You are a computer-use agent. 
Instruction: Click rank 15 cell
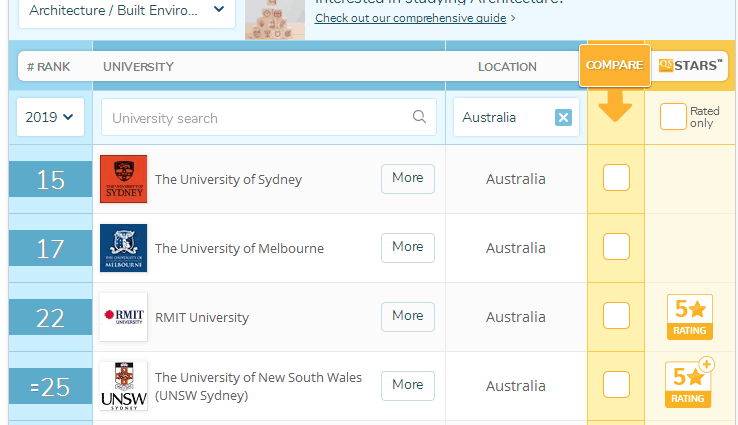point(50,179)
